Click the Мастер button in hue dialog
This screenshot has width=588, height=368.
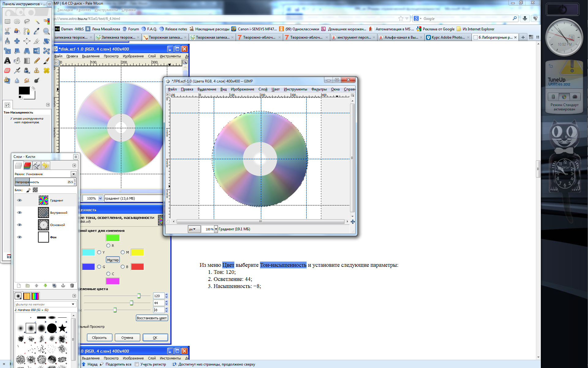click(x=113, y=260)
